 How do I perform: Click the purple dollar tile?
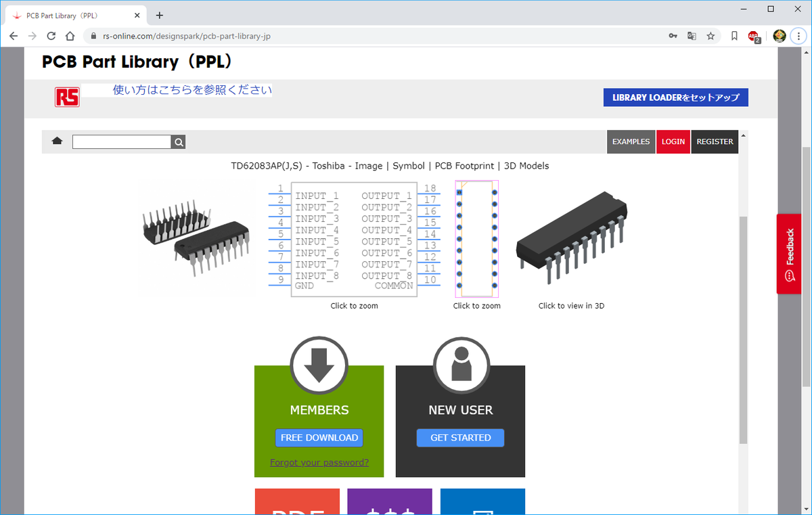(390, 501)
